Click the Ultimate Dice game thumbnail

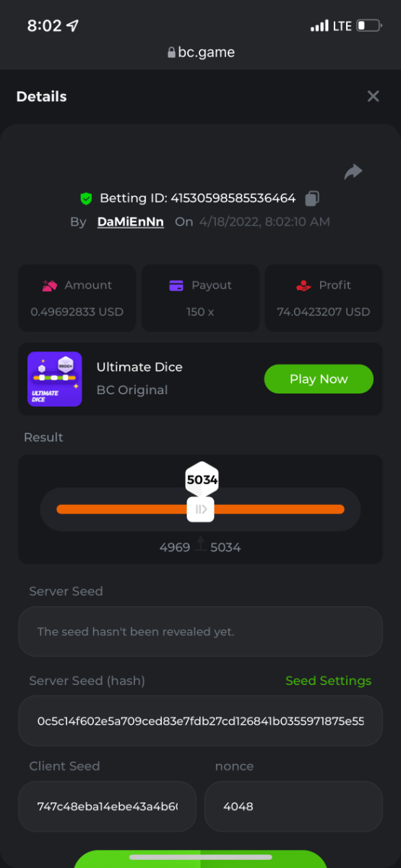point(55,379)
